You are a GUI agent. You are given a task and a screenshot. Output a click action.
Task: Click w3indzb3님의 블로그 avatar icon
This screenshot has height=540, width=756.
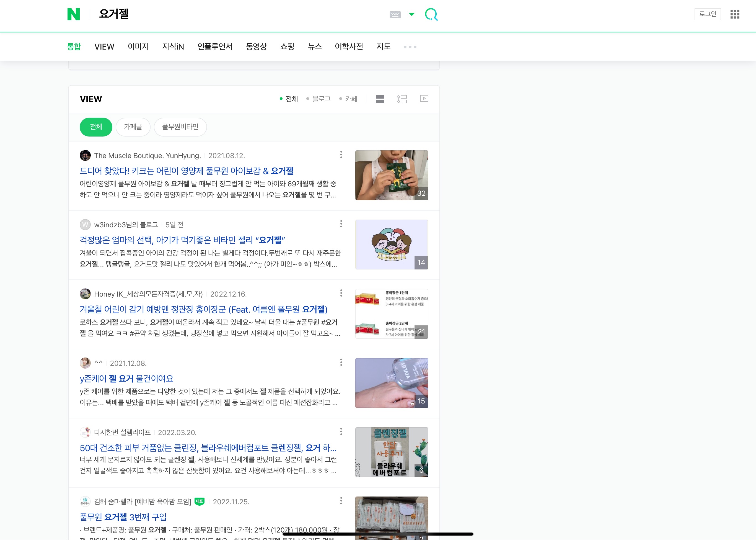point(85,225)
